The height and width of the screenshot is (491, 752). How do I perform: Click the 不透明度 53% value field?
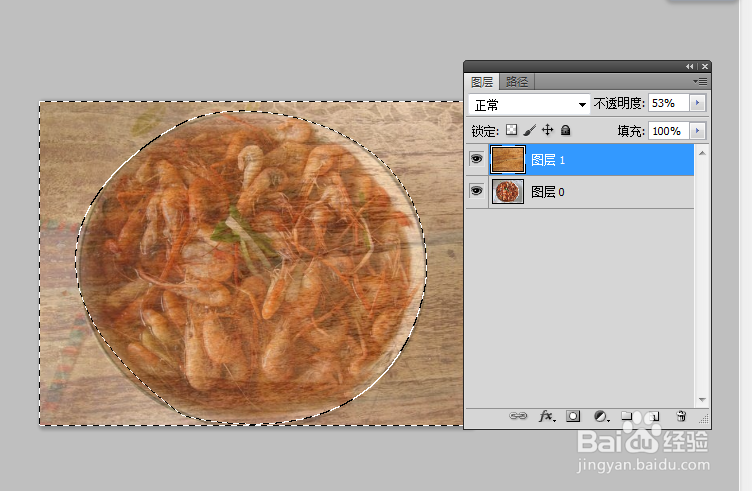(x=669, y=103)
